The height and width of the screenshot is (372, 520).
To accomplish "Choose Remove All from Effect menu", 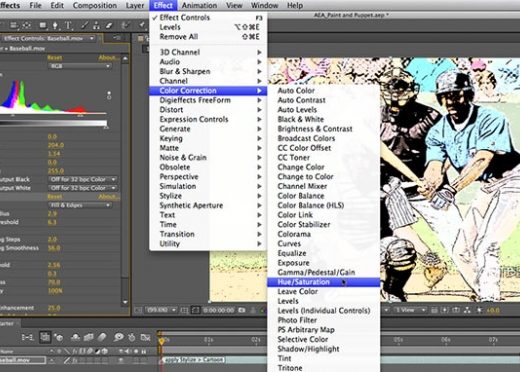I will coord(208,37).
